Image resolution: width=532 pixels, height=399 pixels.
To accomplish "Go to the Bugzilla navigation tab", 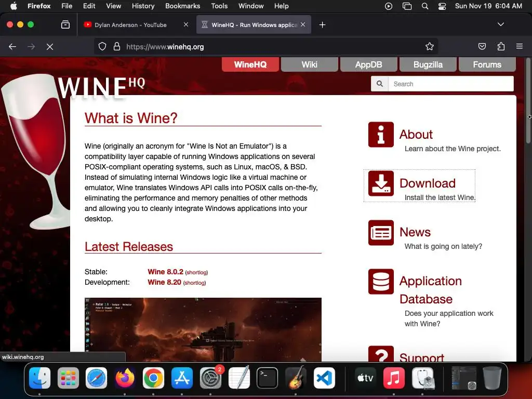I will coord(428,64).
